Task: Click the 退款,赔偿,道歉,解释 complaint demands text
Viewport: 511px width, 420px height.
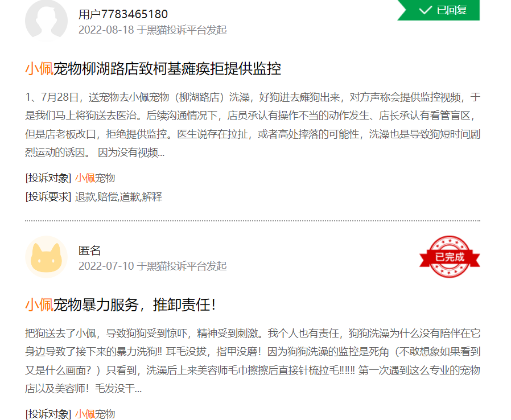Action: (x=118, y=197)
